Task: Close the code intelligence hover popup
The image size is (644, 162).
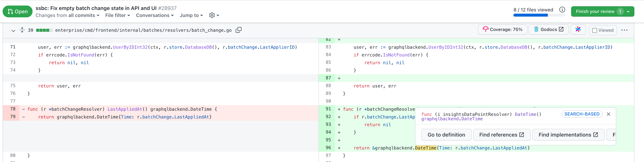Action: coord(608,114)
